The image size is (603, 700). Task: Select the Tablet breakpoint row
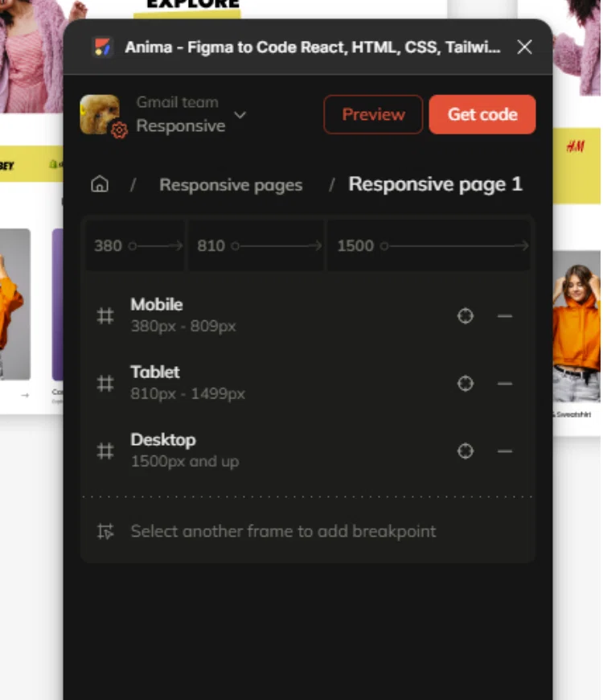point(308,383)
